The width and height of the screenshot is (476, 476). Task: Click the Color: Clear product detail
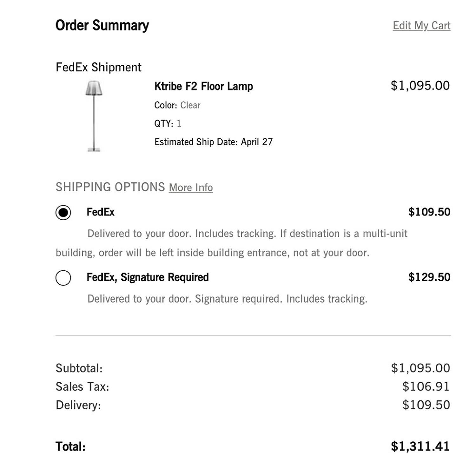point(177,105)
